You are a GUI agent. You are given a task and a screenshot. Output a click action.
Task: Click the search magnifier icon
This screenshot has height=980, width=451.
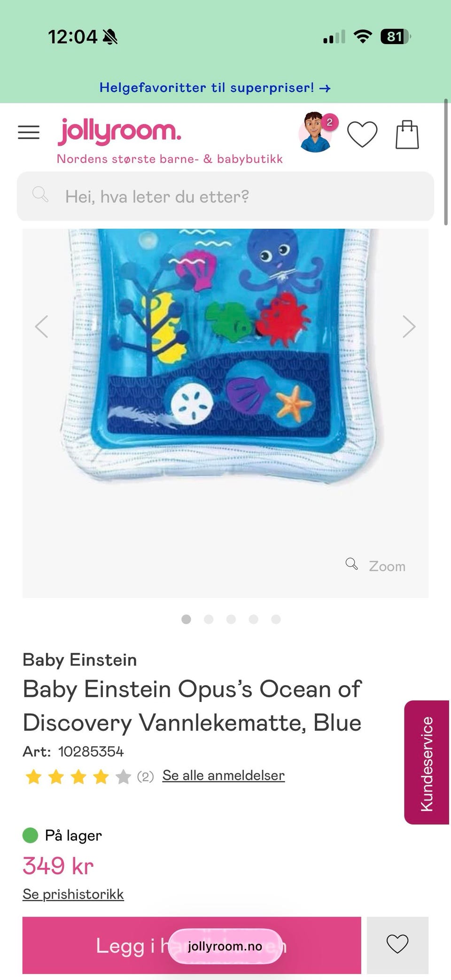click(40, 194)
